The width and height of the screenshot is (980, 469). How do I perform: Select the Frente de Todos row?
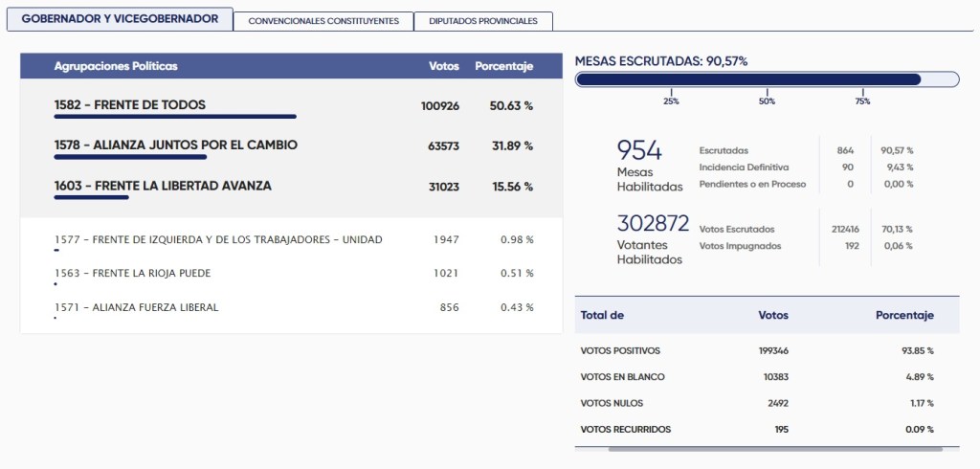pos(291,106)
